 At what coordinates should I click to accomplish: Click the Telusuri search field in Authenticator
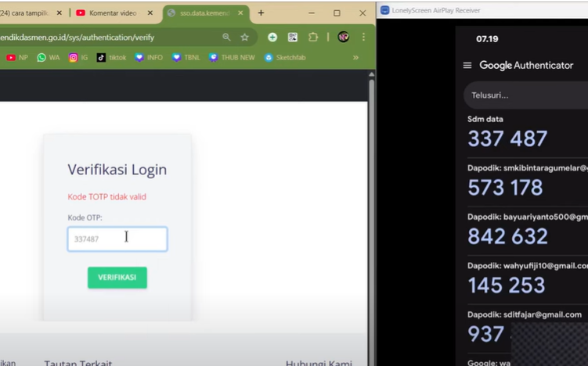coord(525,95)
